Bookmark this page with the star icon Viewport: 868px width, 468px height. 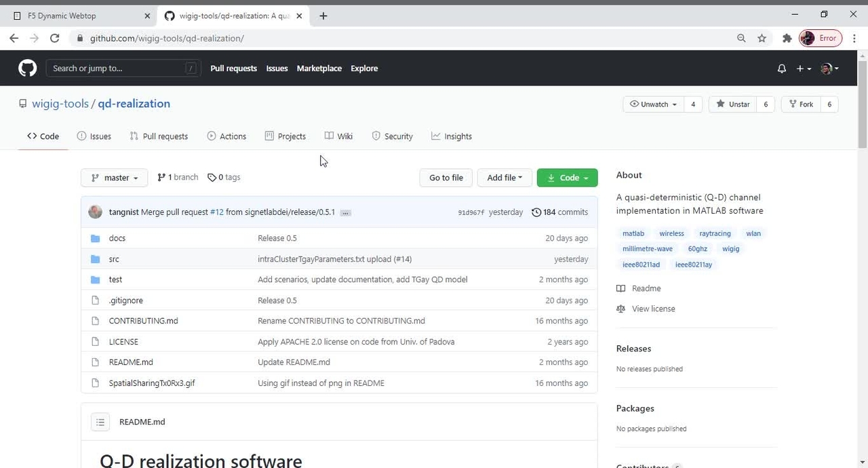pos(762,38)
